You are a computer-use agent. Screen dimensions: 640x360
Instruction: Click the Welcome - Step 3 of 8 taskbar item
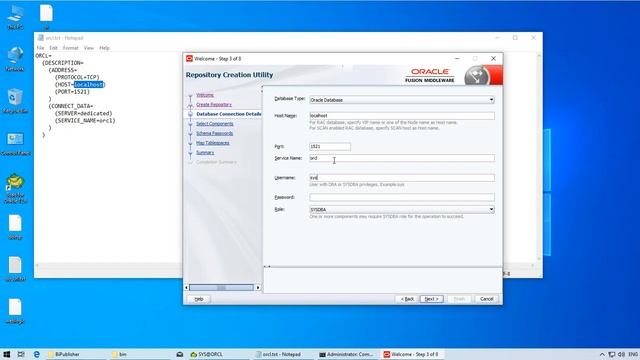click(x=412, y=354)
